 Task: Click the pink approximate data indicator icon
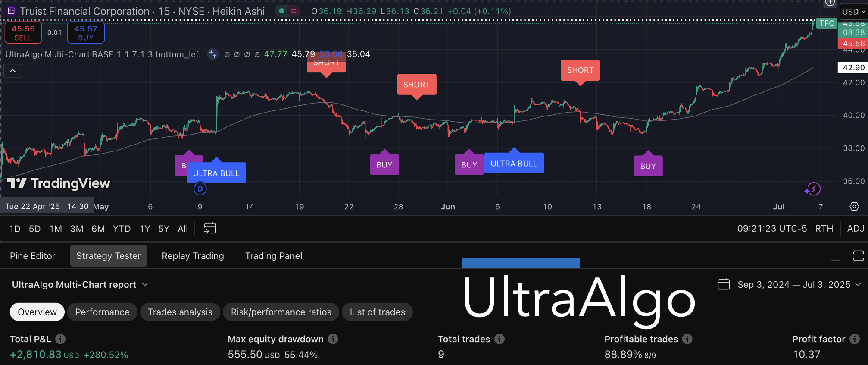[293, 11]
